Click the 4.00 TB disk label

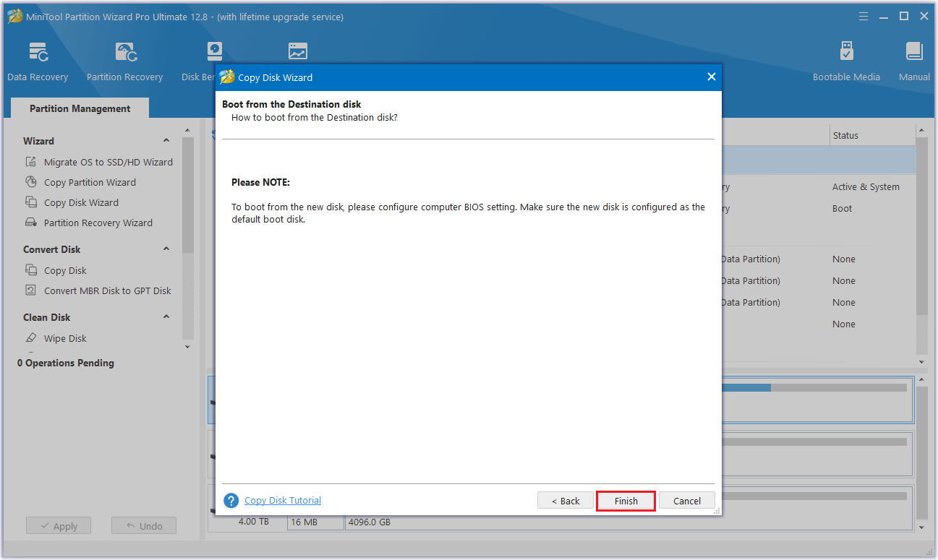(253, 522)
